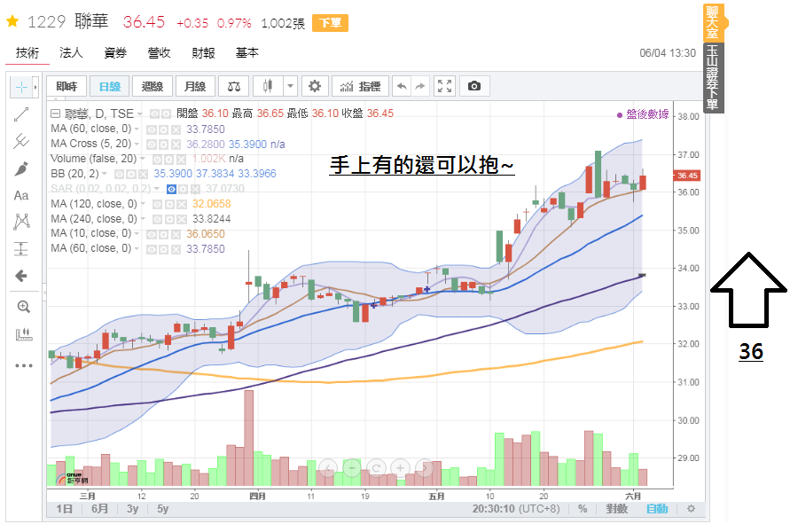
Task: Click the minus zoom-out chart control
Action: pyautogui.click(x=351, y=468)
